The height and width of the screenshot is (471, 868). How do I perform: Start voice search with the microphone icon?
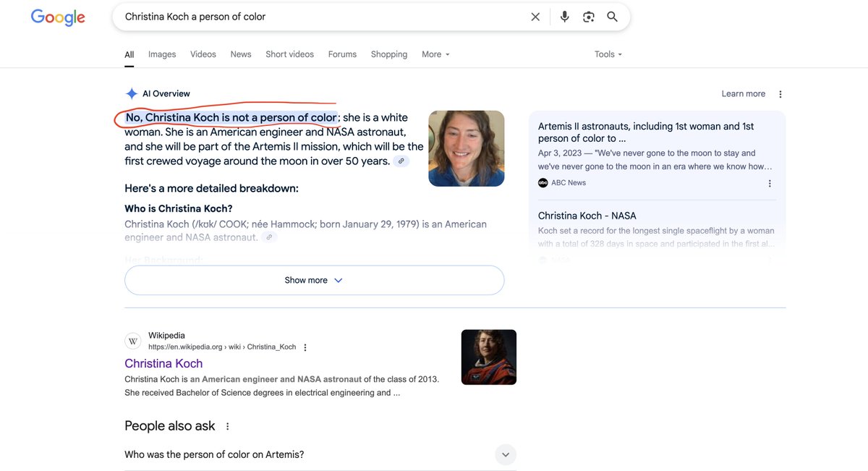pyautogui.click(x=565, y=17)
